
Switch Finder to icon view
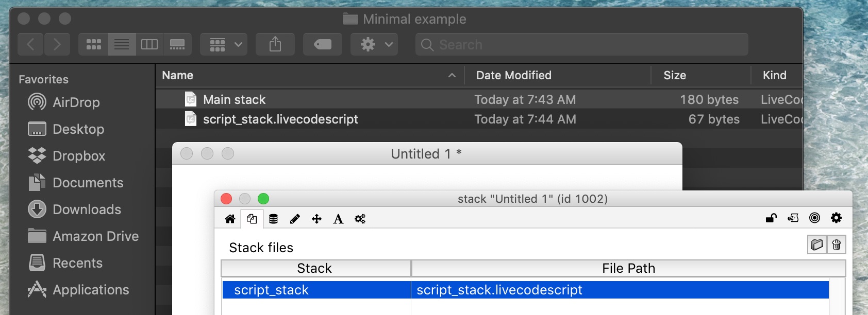pyautogui.click(x=94, y=45)
